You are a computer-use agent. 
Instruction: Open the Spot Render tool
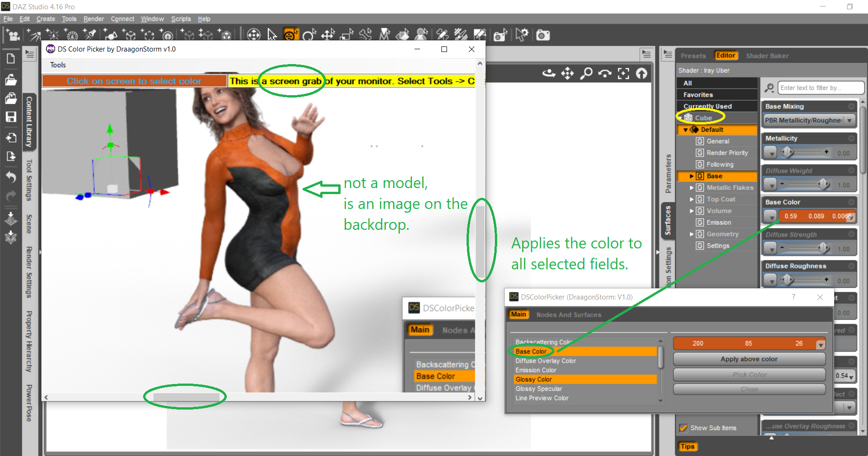tap(500, 35)
